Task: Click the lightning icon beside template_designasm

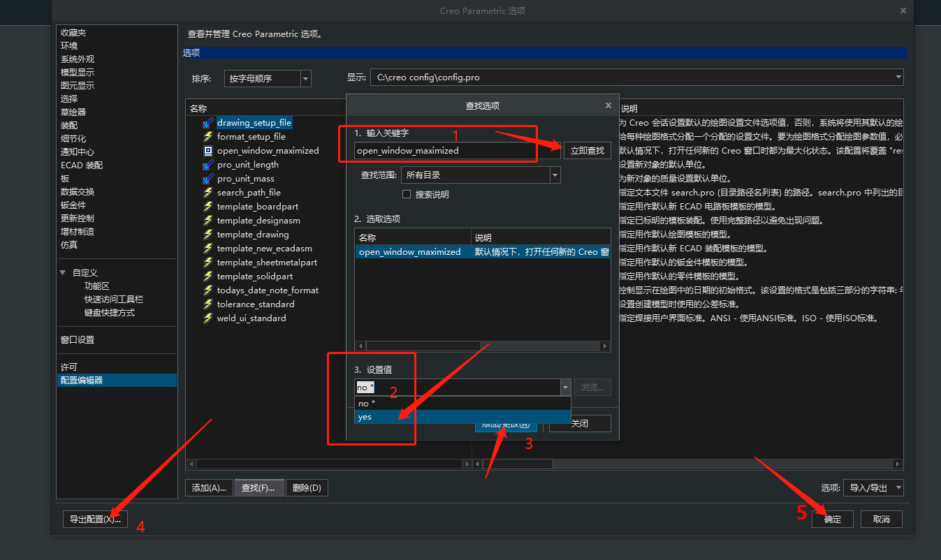Action: (207, 221)
